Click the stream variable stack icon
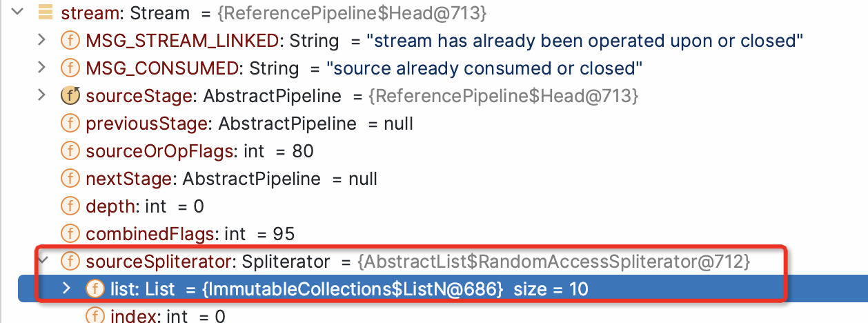 coord(45,12)
